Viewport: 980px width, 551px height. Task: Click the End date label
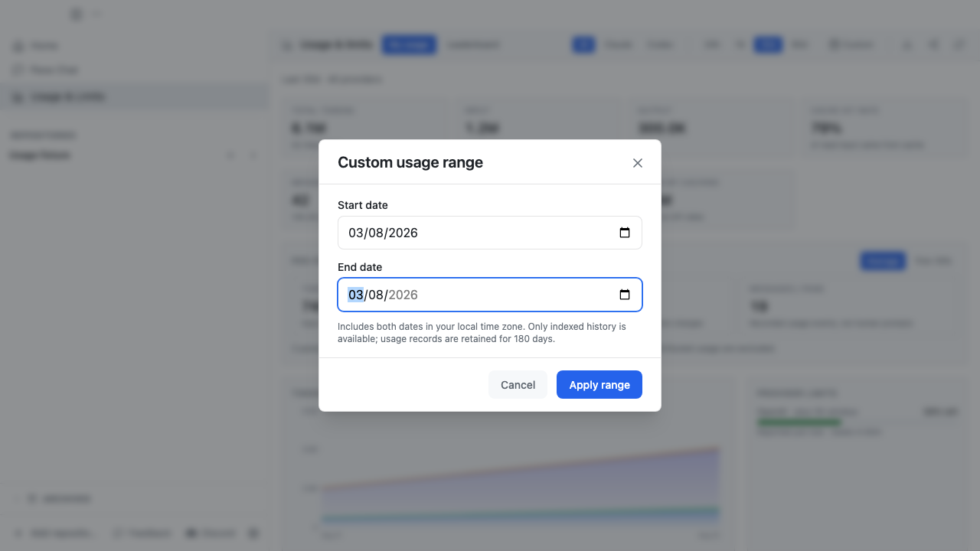click(360, 267)
